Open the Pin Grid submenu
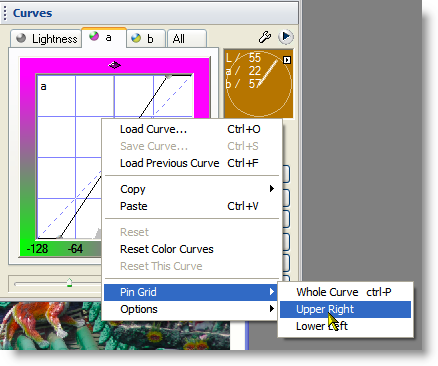 tap(190, 292)
